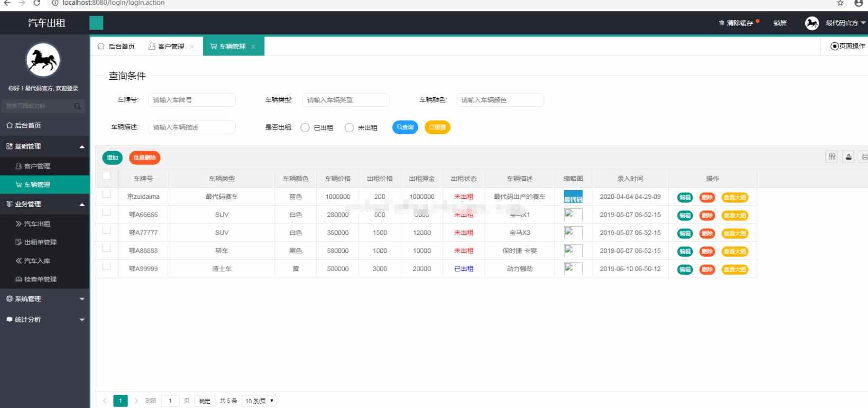Tick the select-all checkbox in table header
868x408 pixels.
click(x=106, y=176)
